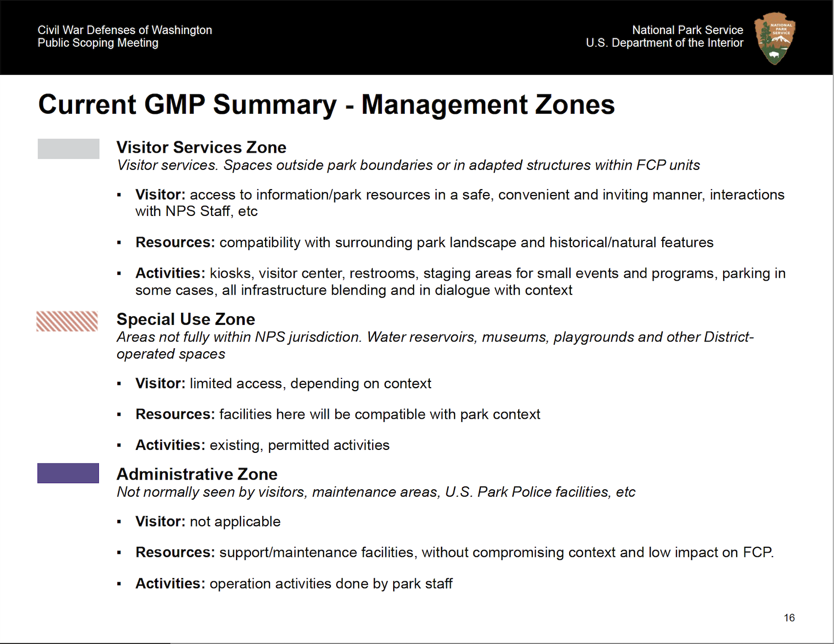
Task: Select the Visitor Services Zone heading
Action: [x=201, y=147]
